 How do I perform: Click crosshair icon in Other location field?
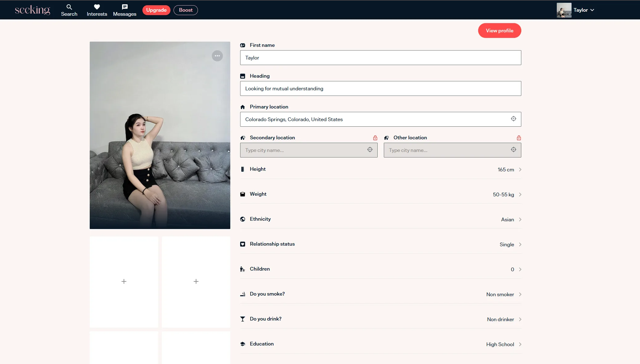coord(513,150)
